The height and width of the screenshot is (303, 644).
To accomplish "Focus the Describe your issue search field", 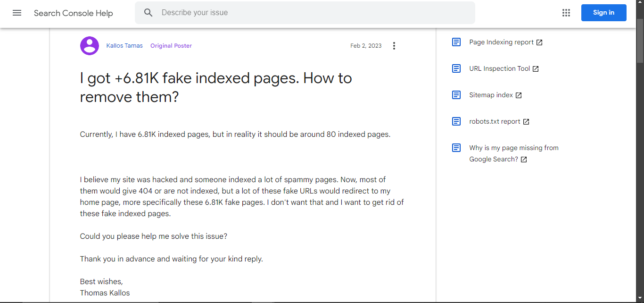I will coord(305,13).
